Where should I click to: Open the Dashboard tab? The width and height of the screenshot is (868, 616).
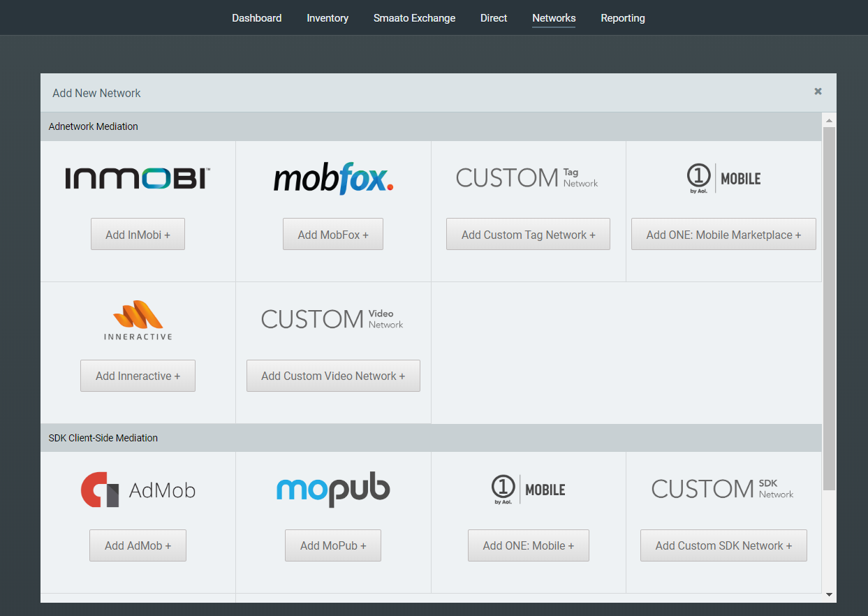[x=257, y=18]
